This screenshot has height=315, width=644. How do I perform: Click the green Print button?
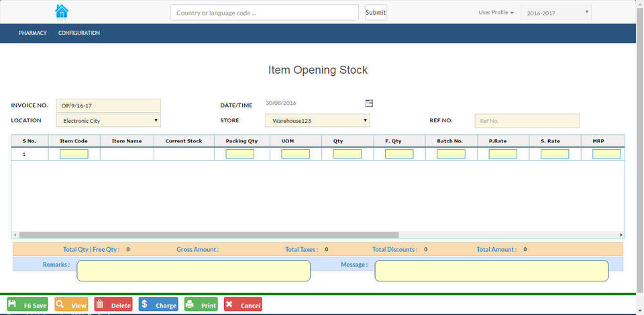pos(201,304)
